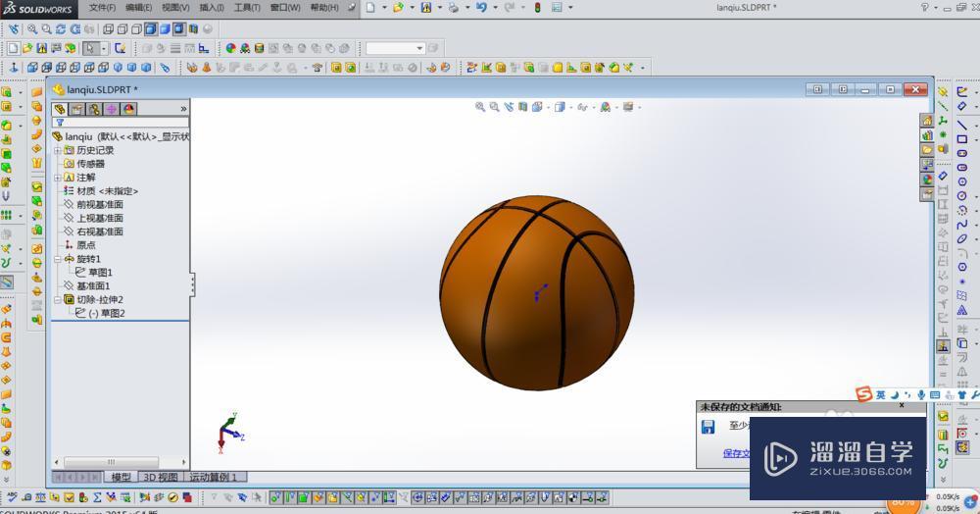This screenshot has height=514, width=980.
Task: Open the 帮助(H) menu
Action: click(x=324, y=8)
